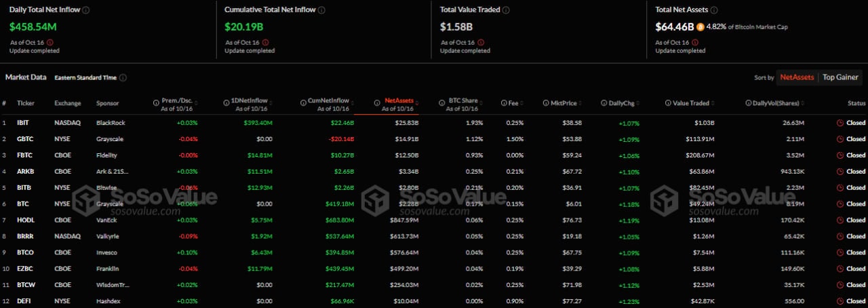Image resolution: width=868 pixels, height=308 pixels.
Task: Select the Fidelity sponsor cell
Action: [107, 155]
